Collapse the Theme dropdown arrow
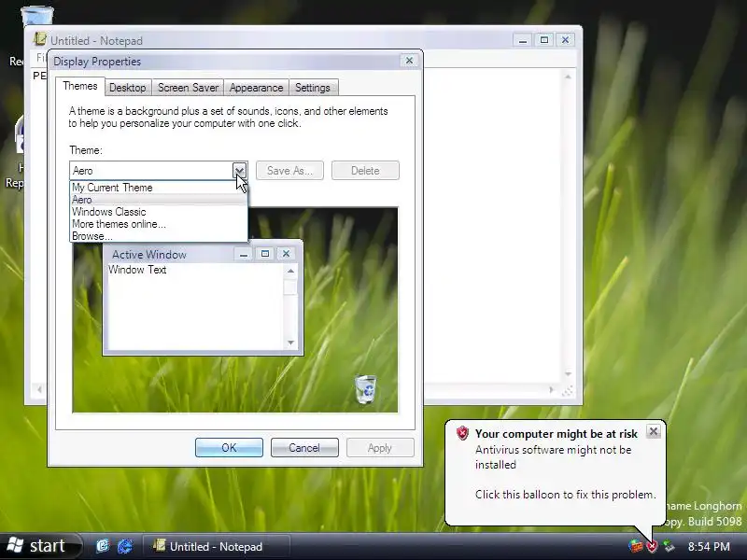747x560 pixels. pyautogui.click(x=239, y=171)
